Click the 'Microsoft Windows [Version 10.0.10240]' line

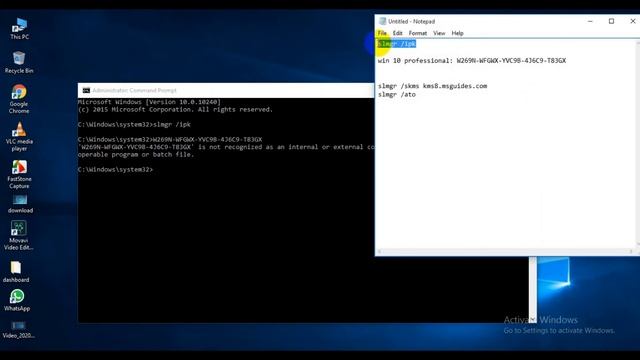point(149,102)
